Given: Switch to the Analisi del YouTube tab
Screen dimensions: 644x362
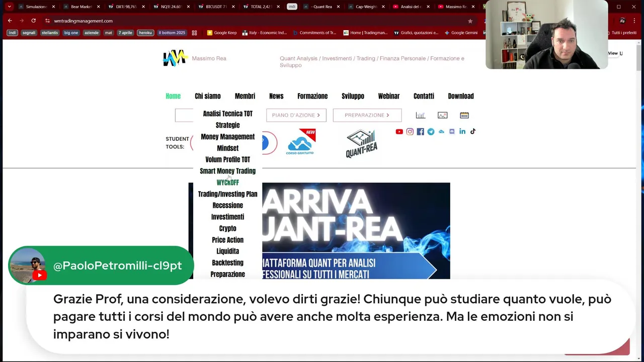Looking at the screenshot, I should (x=410, y=7).
